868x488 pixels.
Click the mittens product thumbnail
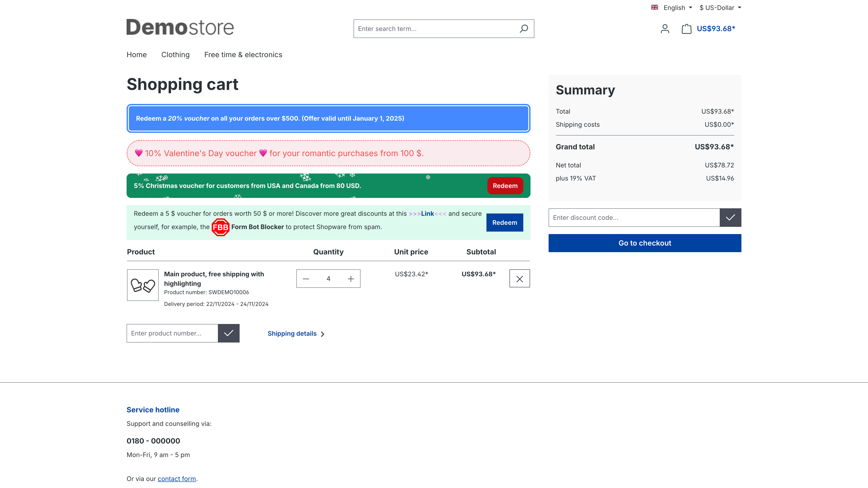(143, 285)
